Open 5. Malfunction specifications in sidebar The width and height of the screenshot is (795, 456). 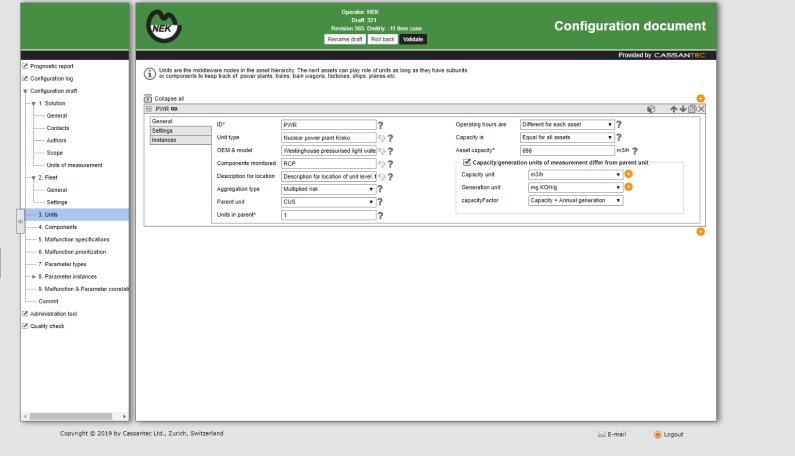coord(74,239)
